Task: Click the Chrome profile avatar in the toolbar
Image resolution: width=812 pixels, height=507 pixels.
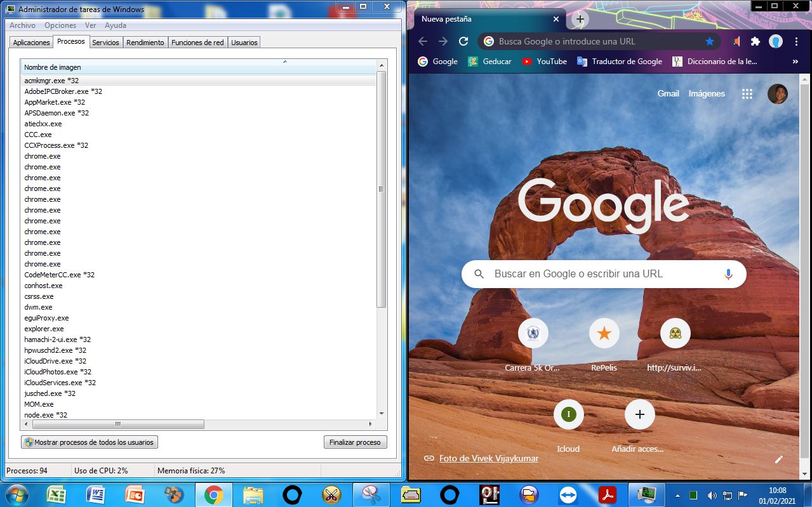Action: pos(776,41)
